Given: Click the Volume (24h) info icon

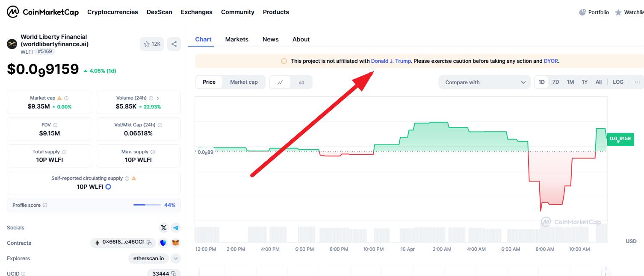Looking at the screenshot, I should click(151, 98).
